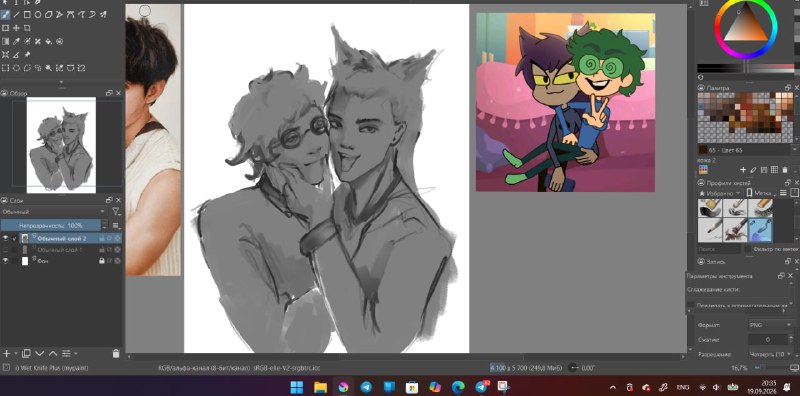This screenshot has width=800, height=396.
Task: Enable the 'Фильтр по метке' checkbox
Action: (x=747, y=249)
